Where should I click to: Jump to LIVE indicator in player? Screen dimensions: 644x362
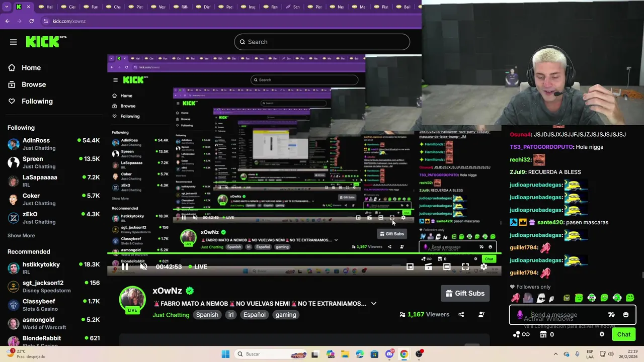tap(198, 266)
